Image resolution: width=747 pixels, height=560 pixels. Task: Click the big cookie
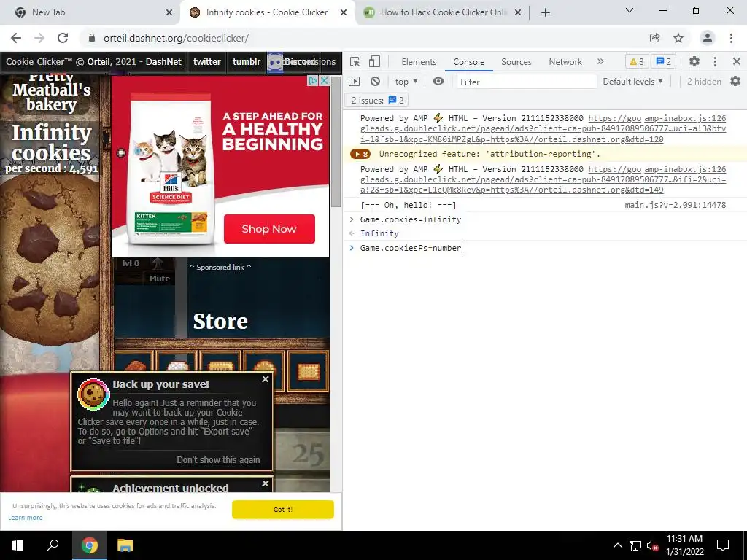point(50,260)
